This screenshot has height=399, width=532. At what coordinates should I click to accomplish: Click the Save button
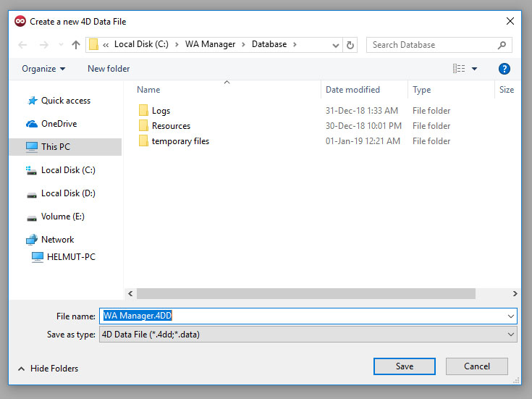click(x=405, y=366)
